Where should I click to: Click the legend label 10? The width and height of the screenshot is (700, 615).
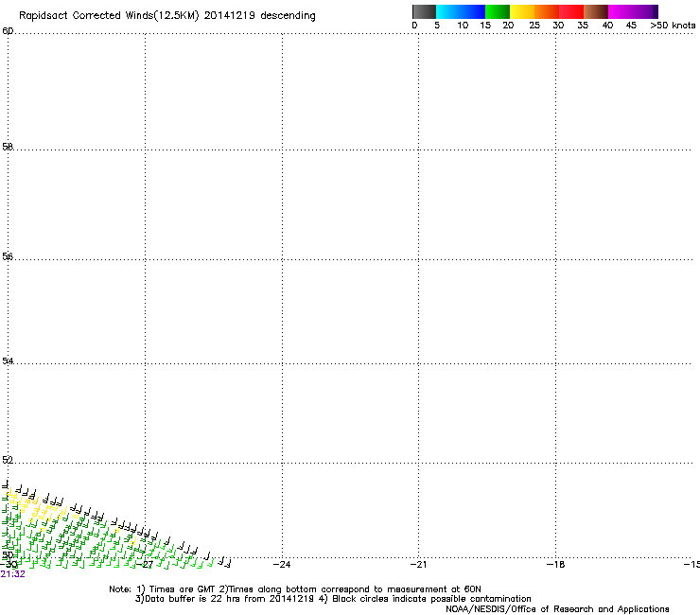463,26
